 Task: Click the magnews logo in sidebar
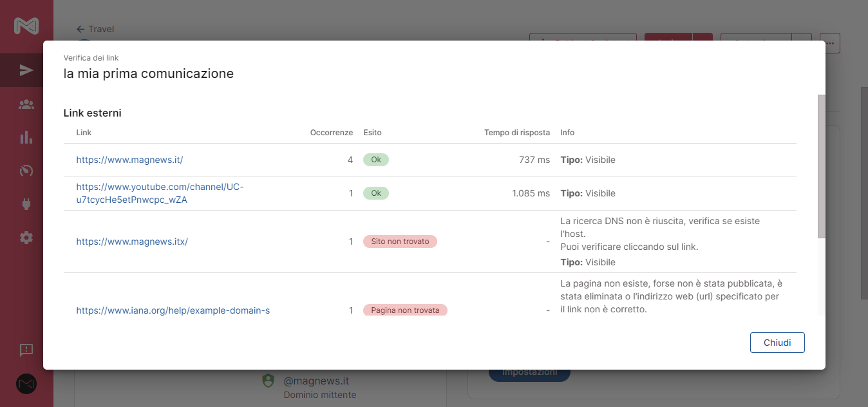click(26, 26)
